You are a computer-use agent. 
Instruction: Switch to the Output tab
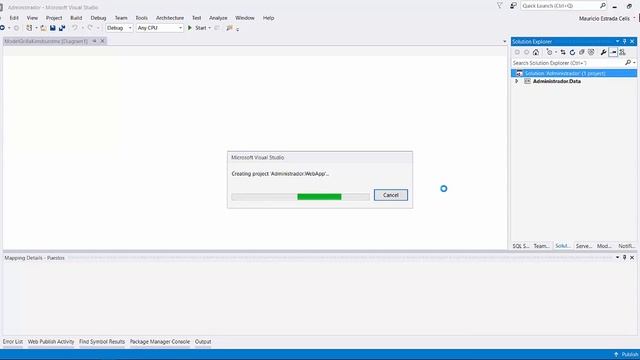203,342
